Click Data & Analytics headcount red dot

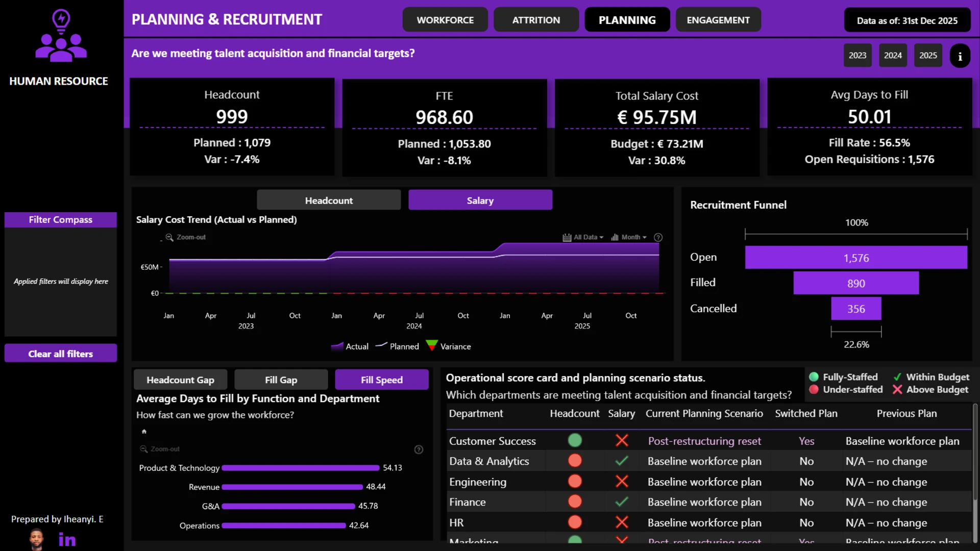pos(575,461)
